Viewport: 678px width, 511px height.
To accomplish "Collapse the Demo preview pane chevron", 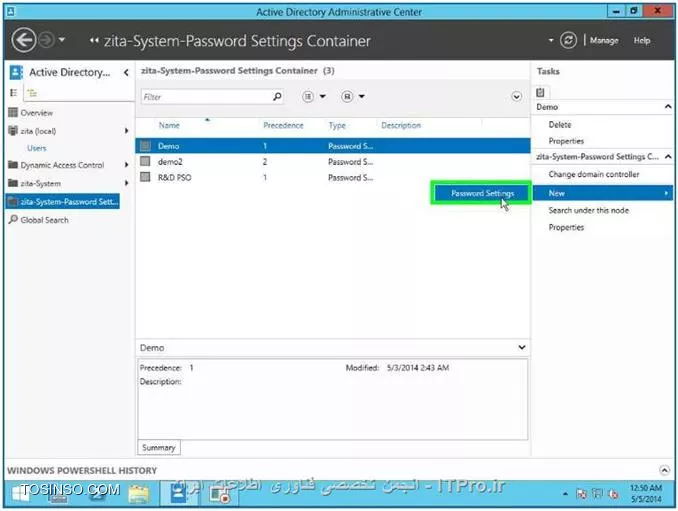I will point(522,348).
